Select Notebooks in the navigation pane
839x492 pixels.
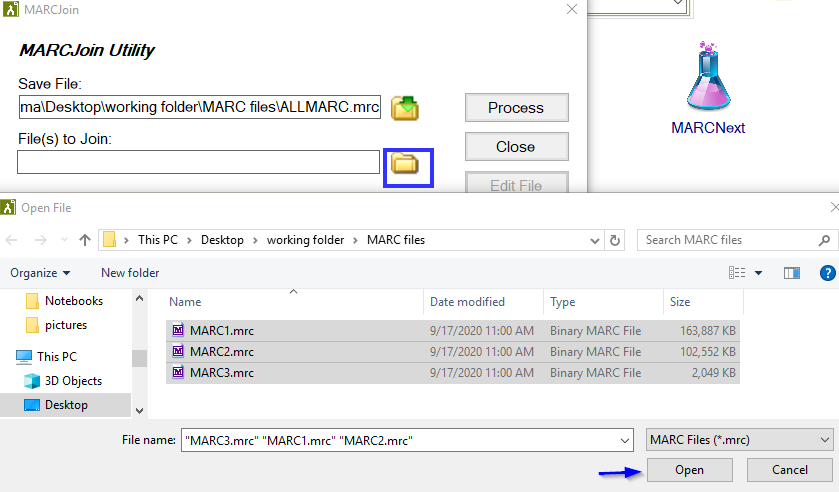point(74,301)
